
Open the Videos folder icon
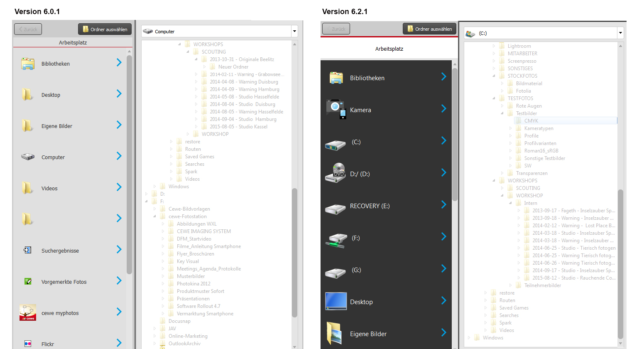[27, 188]
